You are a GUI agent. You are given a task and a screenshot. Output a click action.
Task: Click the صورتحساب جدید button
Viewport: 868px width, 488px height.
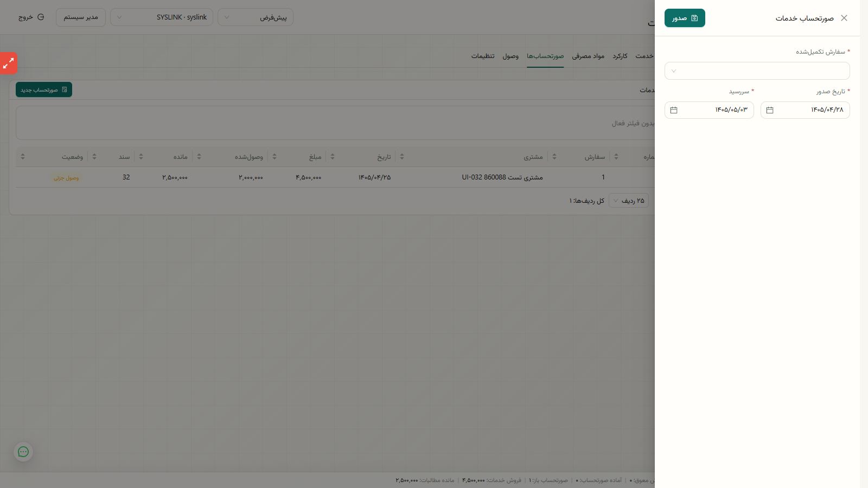point(44,89)
